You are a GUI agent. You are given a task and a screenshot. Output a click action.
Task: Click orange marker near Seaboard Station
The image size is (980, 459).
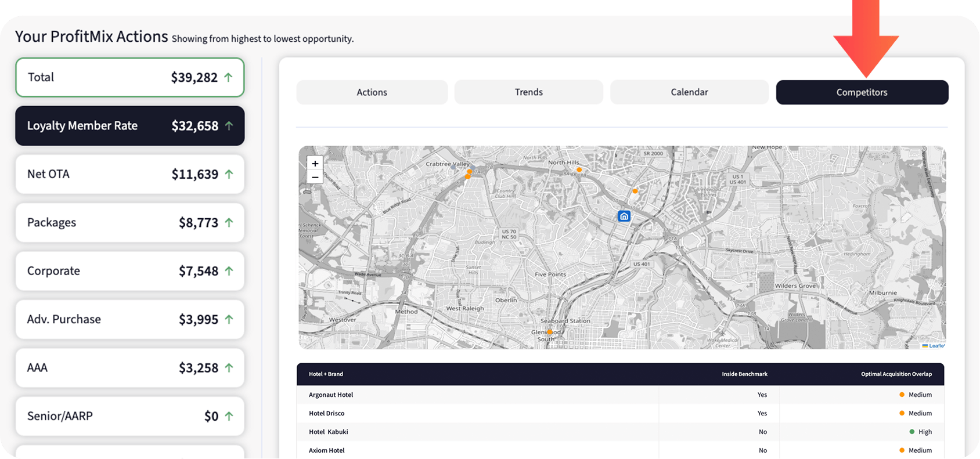[549, 332]
